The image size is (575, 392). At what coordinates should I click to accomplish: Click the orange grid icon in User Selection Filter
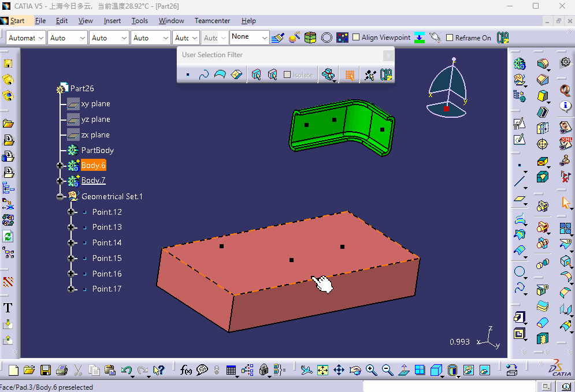(x=350, y=75)
